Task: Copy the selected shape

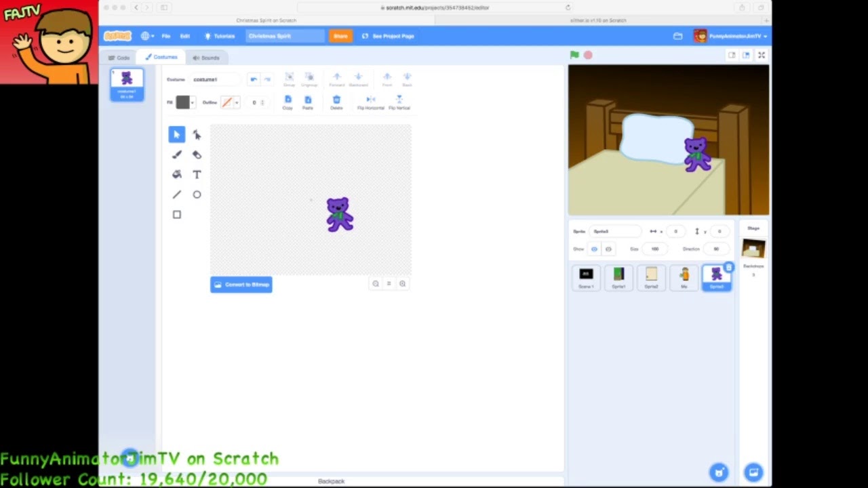Action: [x=288, y=102]
